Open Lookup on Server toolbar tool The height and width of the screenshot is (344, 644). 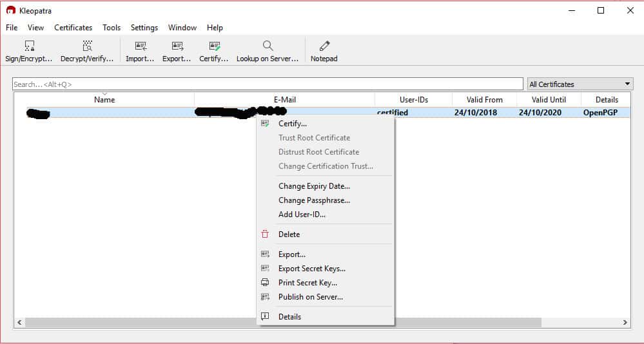pos(268,52)
